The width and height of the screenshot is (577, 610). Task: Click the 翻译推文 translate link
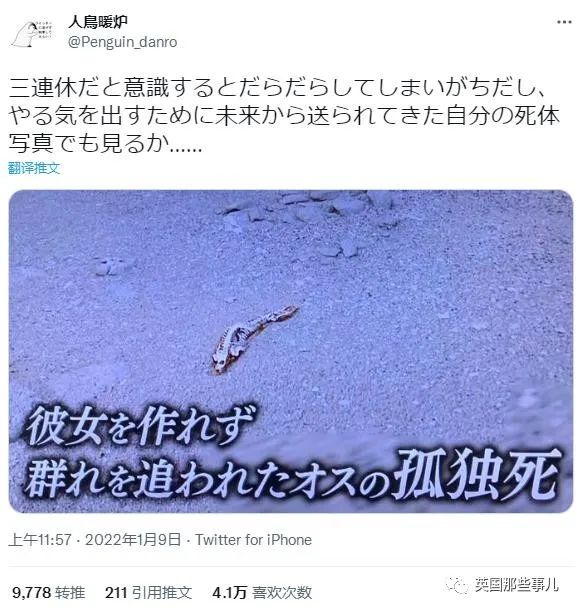34,168
